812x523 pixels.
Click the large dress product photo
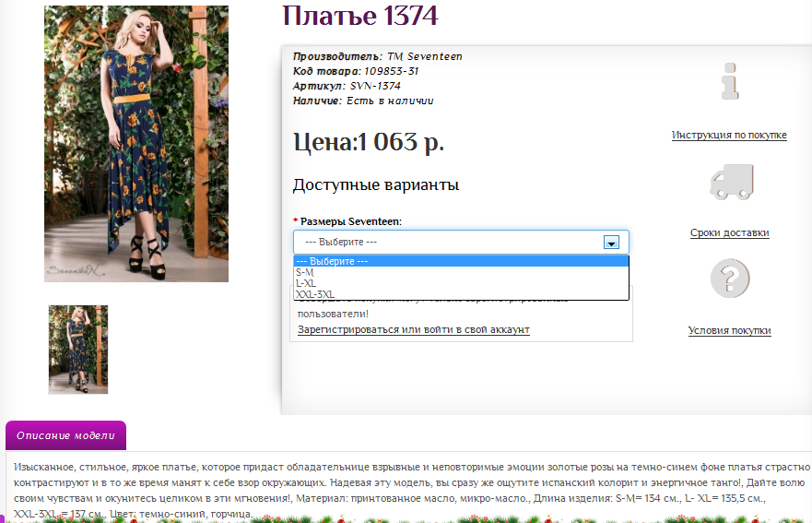tap(136, 144)
